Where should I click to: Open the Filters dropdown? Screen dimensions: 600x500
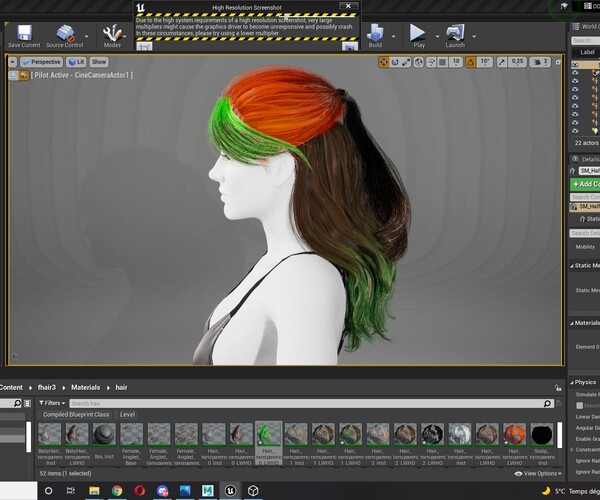(x=52, y=403)
